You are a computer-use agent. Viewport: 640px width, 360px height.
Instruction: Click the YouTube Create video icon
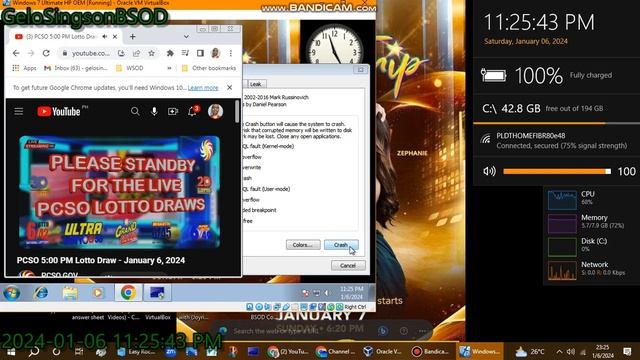[173, 111]
